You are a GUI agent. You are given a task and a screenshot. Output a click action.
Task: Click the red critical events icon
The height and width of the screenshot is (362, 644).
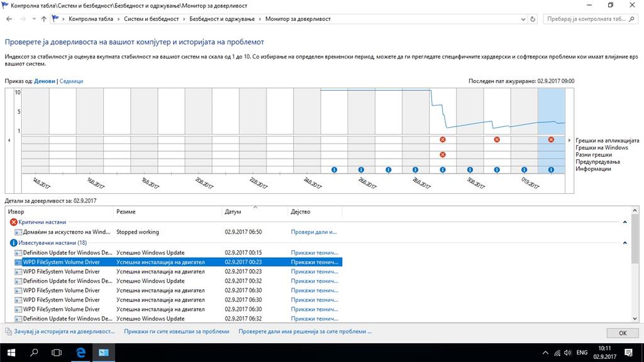point(14,222)
